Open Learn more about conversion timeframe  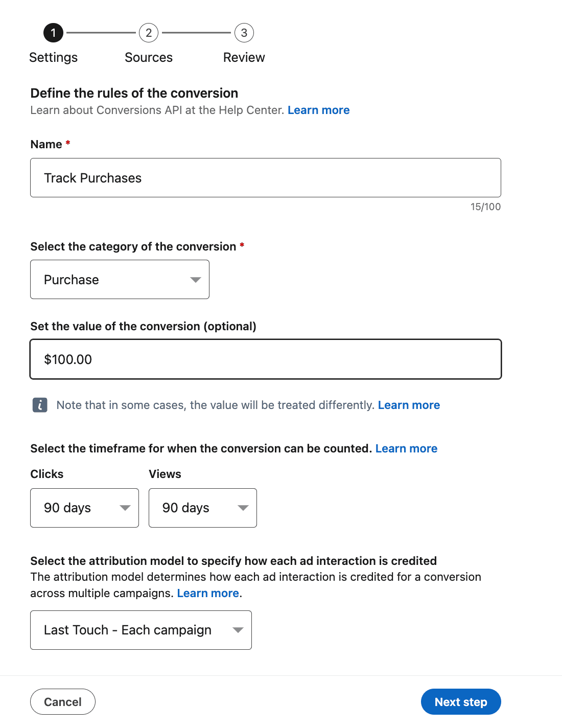point(406,448)
